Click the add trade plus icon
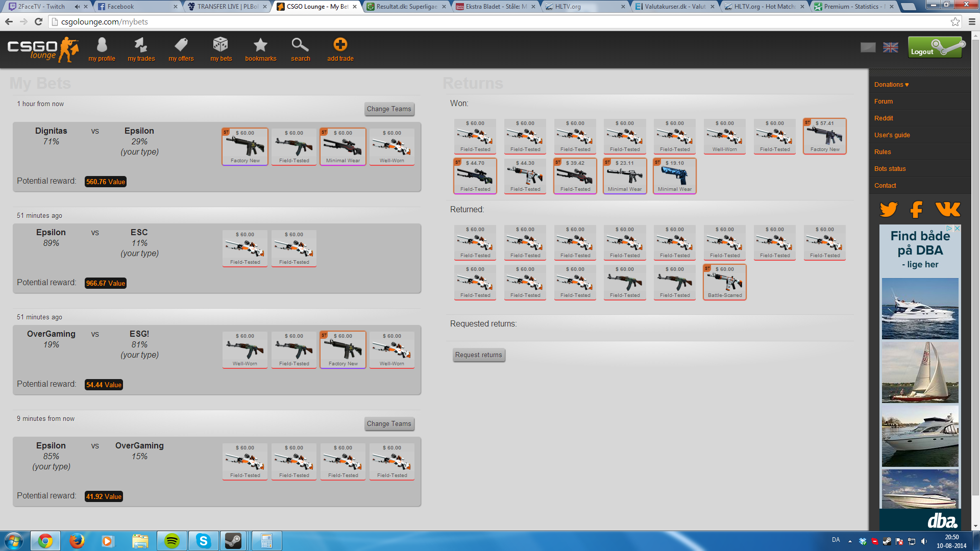980x551 pixels. [x=340, y=50]
